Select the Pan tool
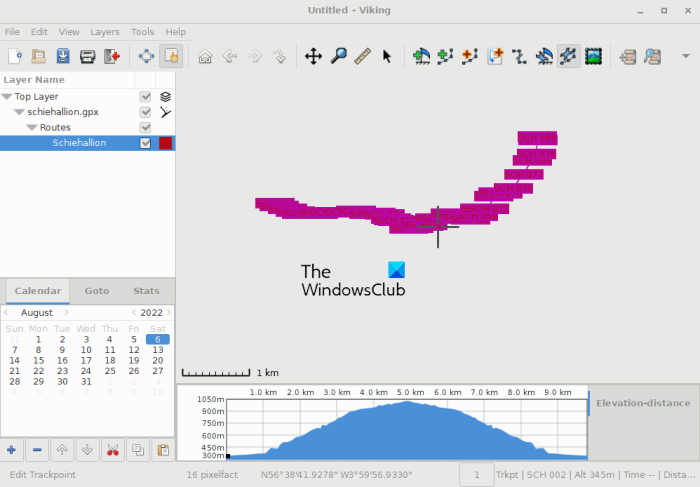Image resolution: width=700 pixels, height=487 pixels. pos(313,57)
